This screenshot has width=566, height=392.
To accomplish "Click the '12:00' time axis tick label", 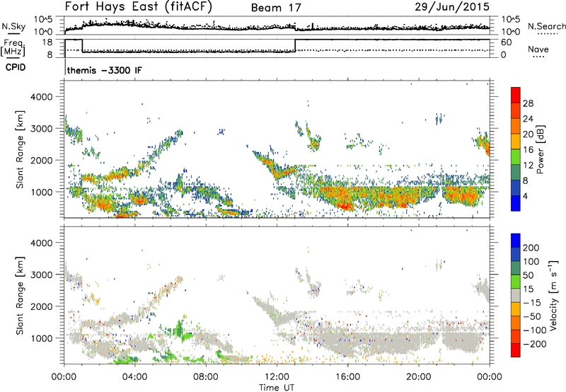I will pyautogui.click(x=277, y=377).
